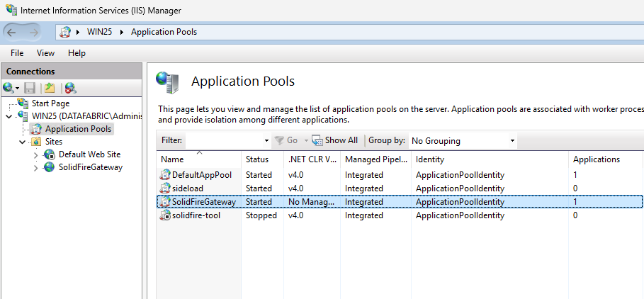The height and width of the screenshot is (299, 644).
Task: Click the Show All filter icon
Action: tap(317, 140)
